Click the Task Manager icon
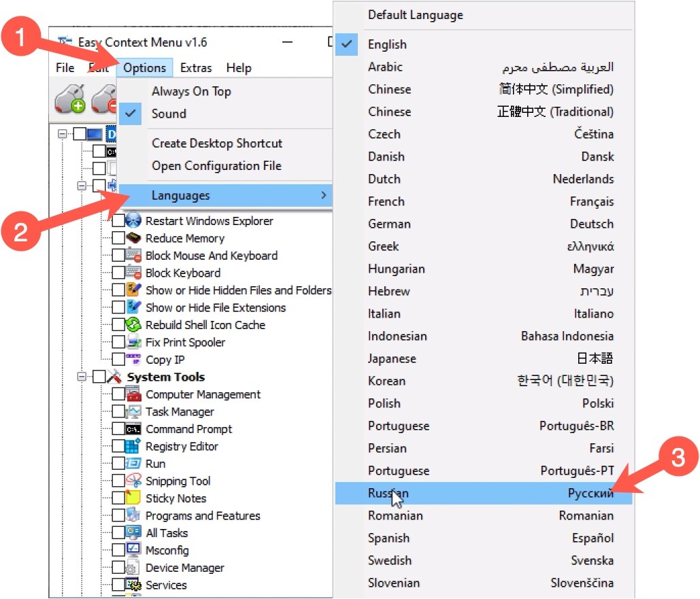The height and width of the screenshot is (599, 700). pos(133,411)
